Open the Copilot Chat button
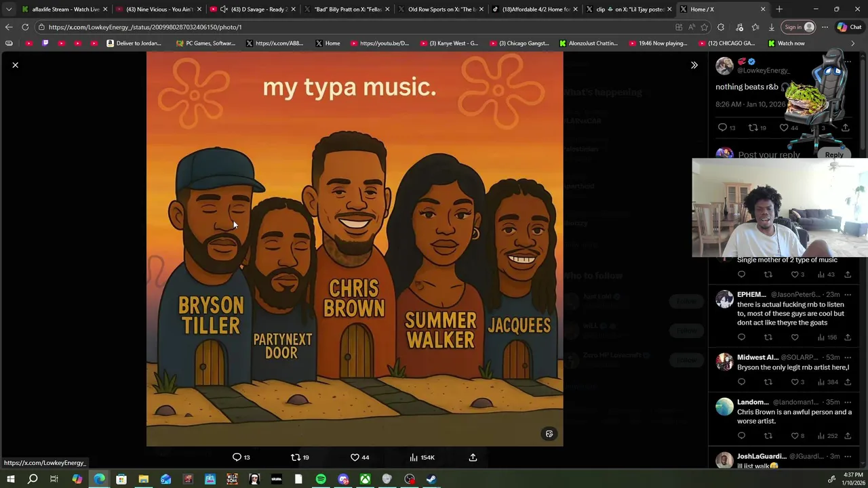The height and width of the screenshot is (488, 868). pos(850,27)
